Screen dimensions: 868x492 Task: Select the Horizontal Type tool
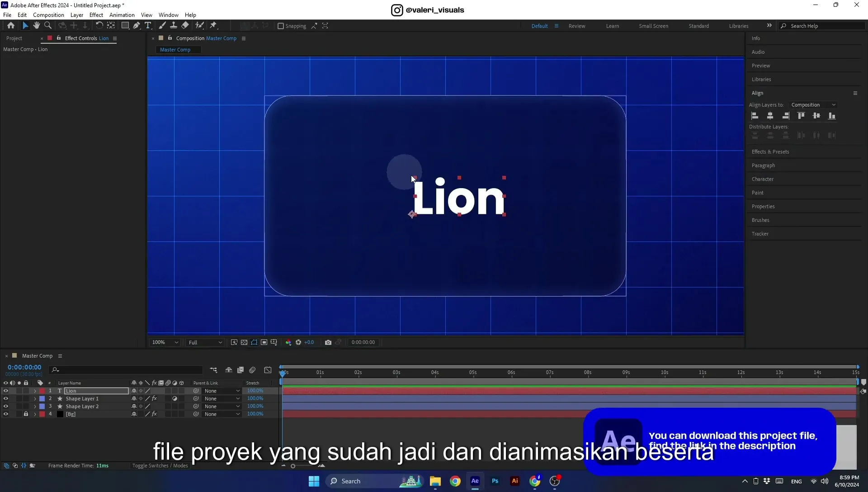click(148, 26)
